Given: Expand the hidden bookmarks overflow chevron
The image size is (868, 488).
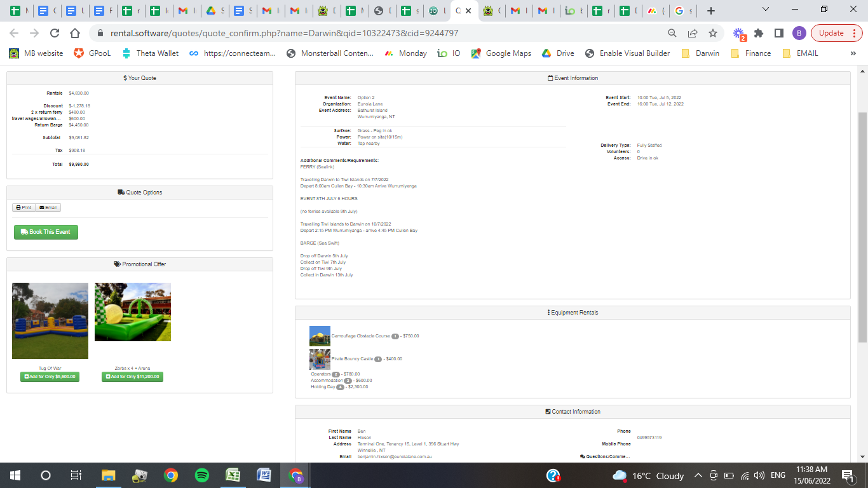Looking at the screenshot, I should [853, 53].
